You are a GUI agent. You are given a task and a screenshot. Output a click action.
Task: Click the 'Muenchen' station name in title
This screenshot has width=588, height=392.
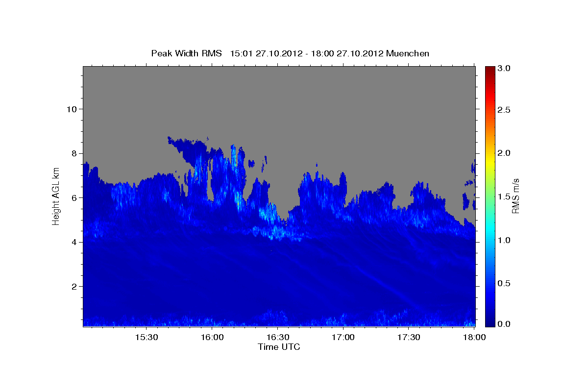click(x=408, y=53)
